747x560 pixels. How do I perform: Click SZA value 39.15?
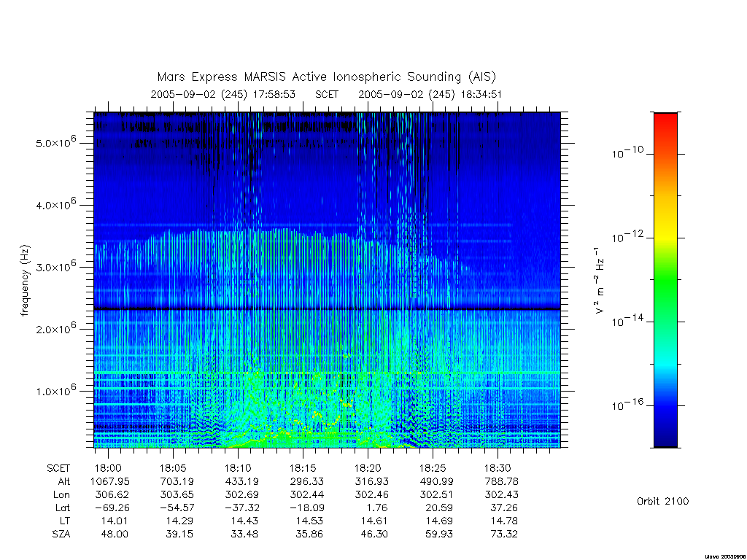[179, 534]
